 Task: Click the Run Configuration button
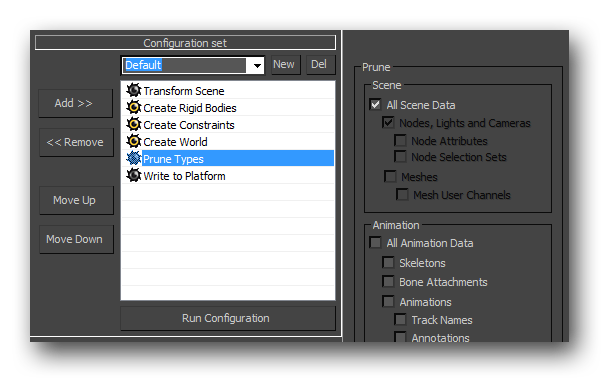tap(228, 318)
